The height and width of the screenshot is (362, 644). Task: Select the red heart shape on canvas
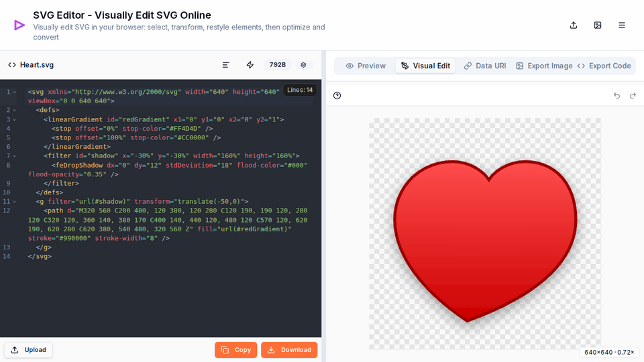[485, 241]
